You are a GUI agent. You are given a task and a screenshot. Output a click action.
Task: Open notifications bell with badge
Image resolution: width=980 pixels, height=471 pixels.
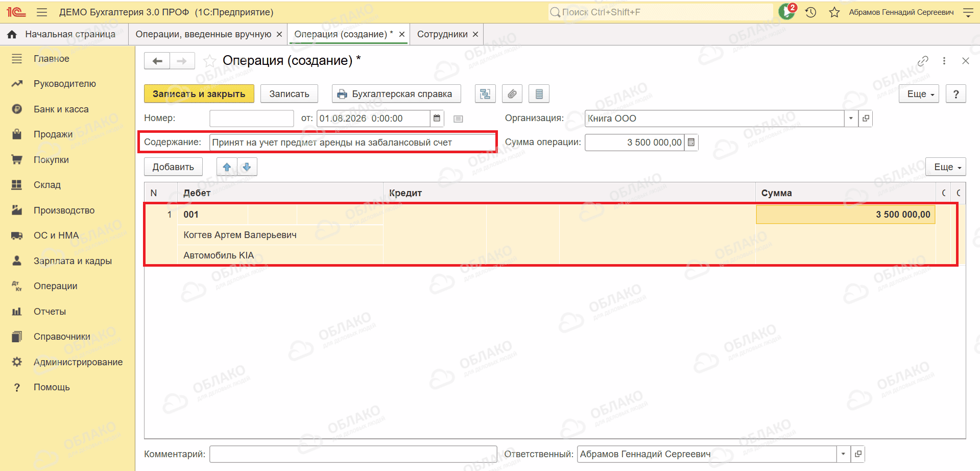[787, 12]
